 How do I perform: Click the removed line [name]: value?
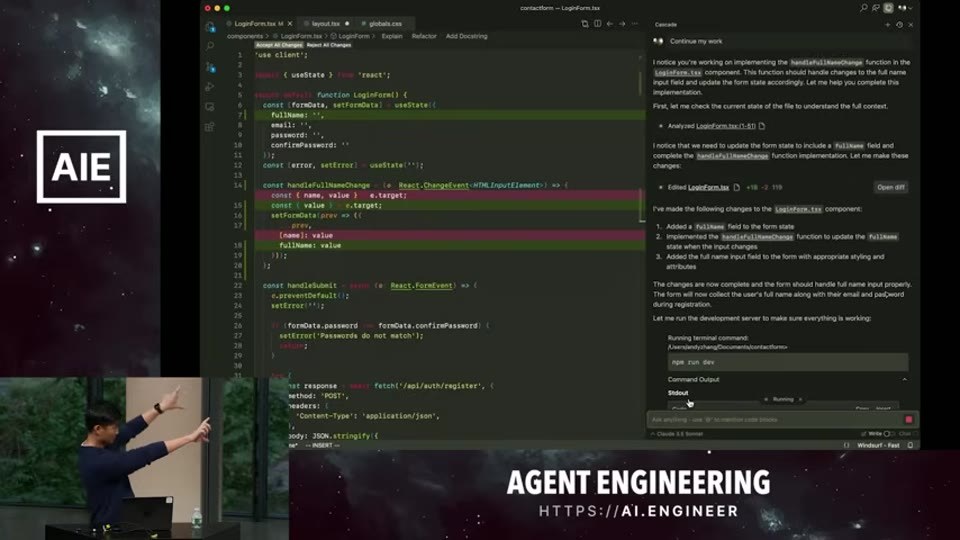449,236
